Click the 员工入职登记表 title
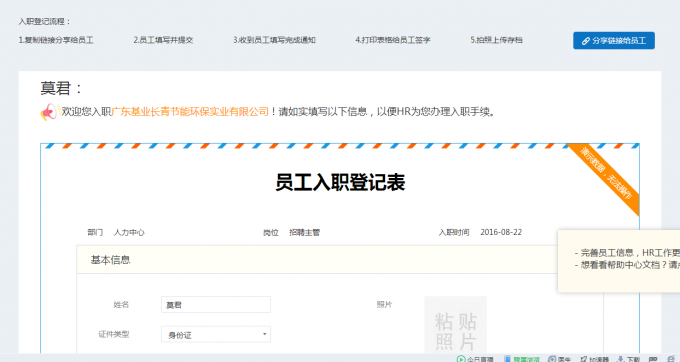680x362 pixels. click(x=340, y=182)
